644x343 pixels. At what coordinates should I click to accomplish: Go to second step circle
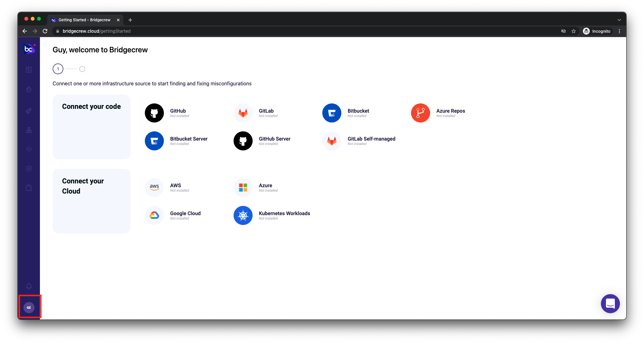82,69
